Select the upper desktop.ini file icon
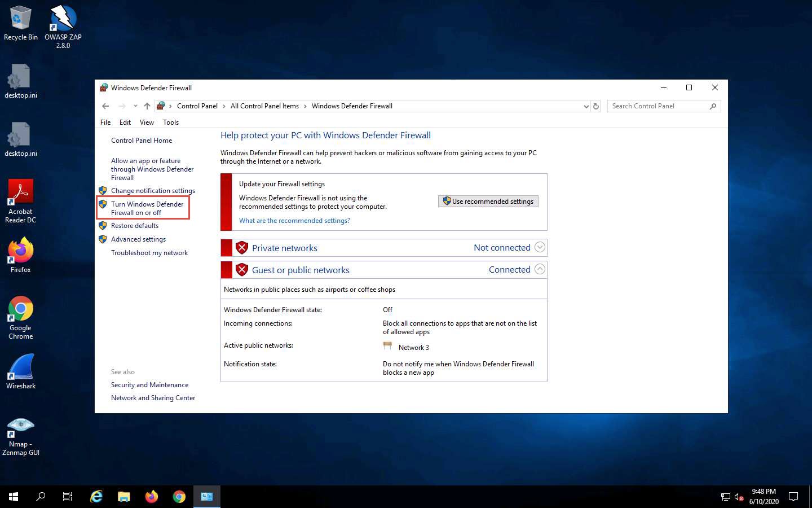This screenshot has height=508, width=812. (20, 81)
